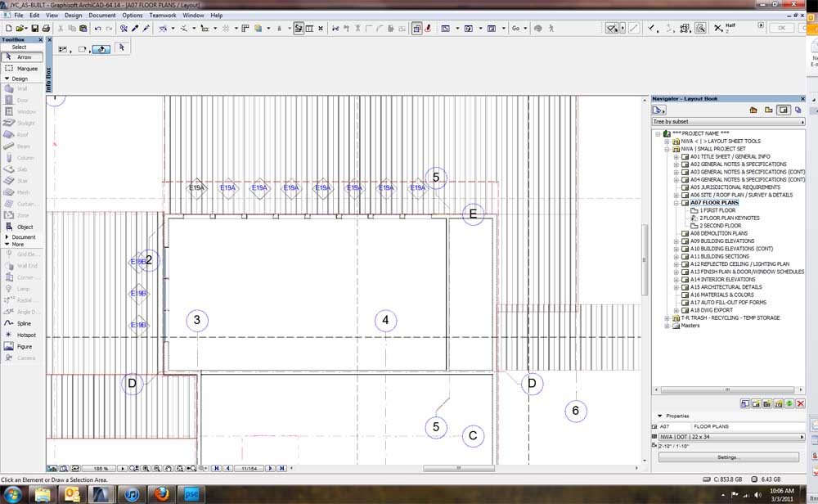Select the Object tool

pos(22,227)
